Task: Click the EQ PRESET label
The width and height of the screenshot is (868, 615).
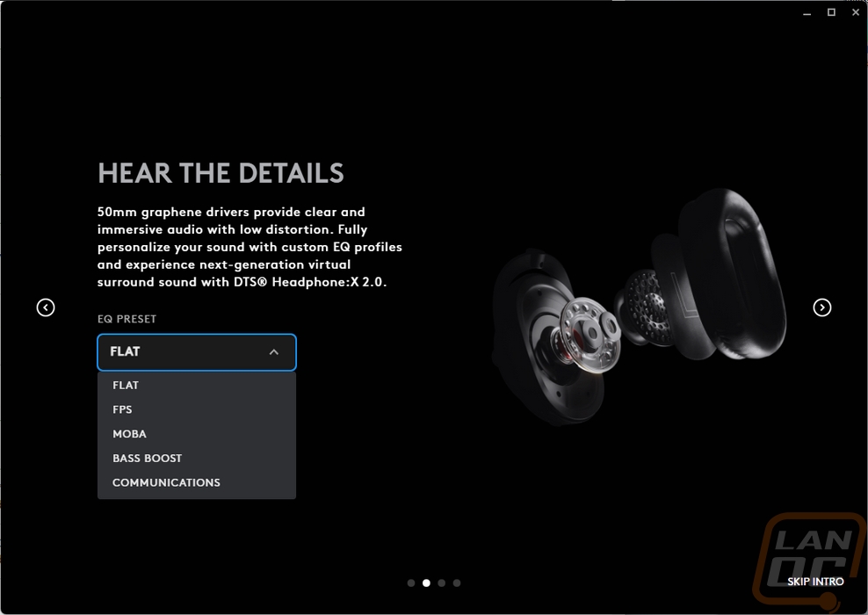Action: pos(127,319)
